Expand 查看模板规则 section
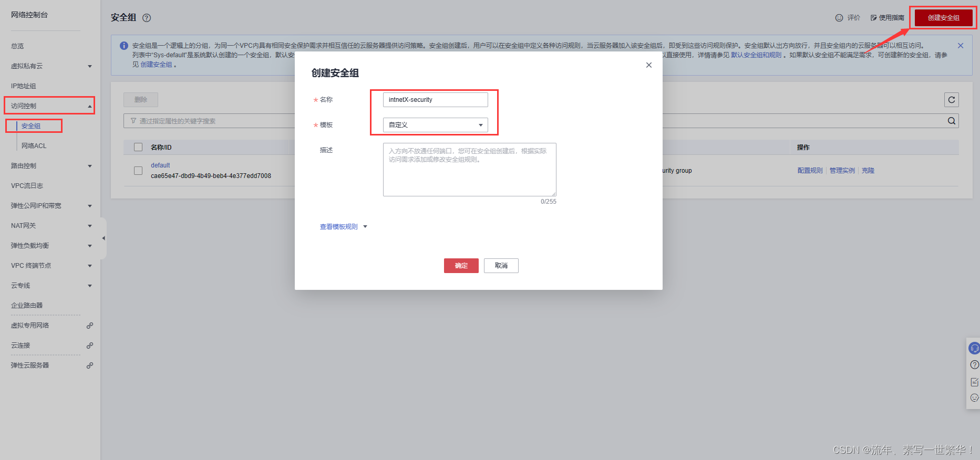Image resolution: width=980 pixels, height=460 pixels. [344, 227]
